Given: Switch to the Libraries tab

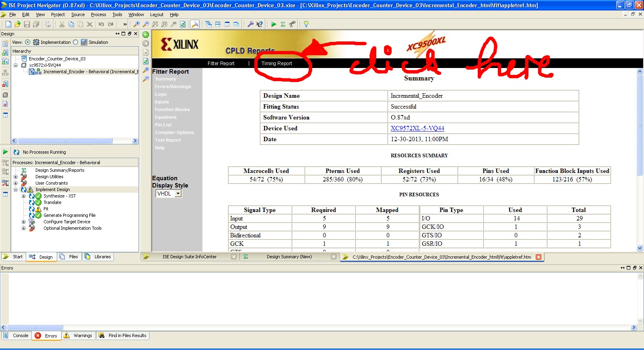Looking at the screenshot, I should 98,257.
